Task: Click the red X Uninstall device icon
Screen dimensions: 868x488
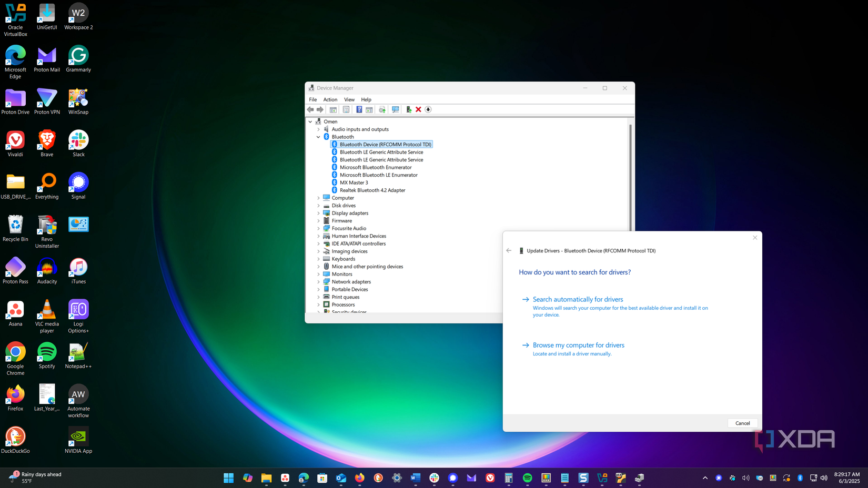Action: tap(418, 109)
